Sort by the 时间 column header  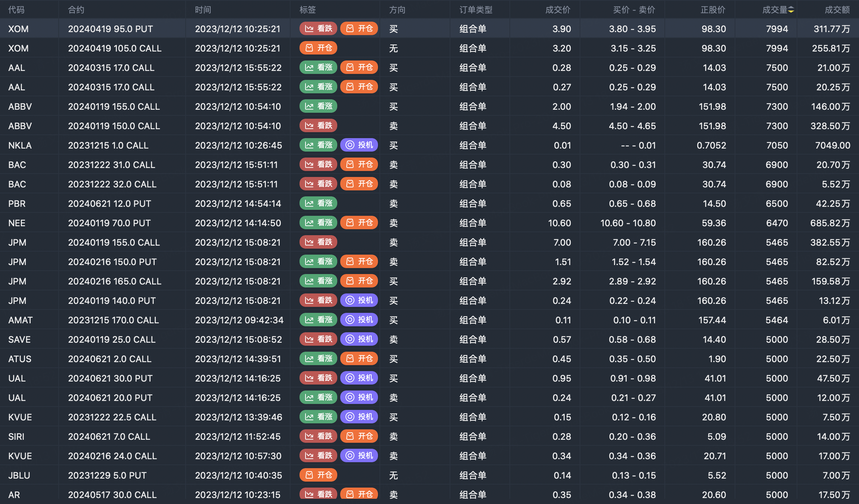203,10
